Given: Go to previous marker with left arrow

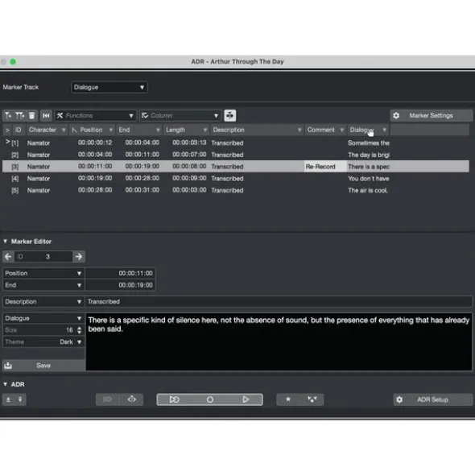Looking at the screenshot, I should 8,256.
